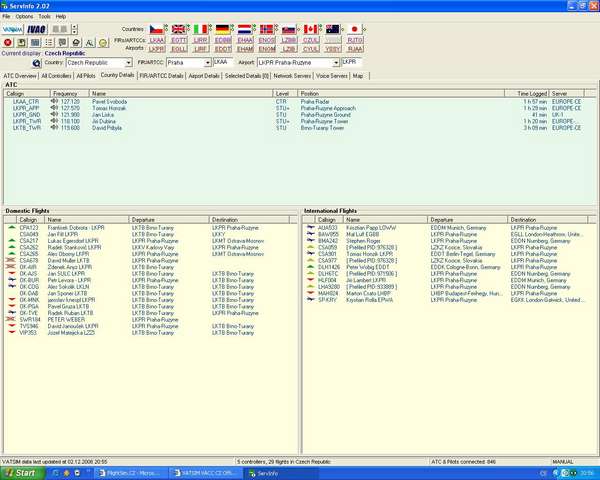
Task: Select the Canada flag
Action: pyautogui.click(x=311, y=29)
